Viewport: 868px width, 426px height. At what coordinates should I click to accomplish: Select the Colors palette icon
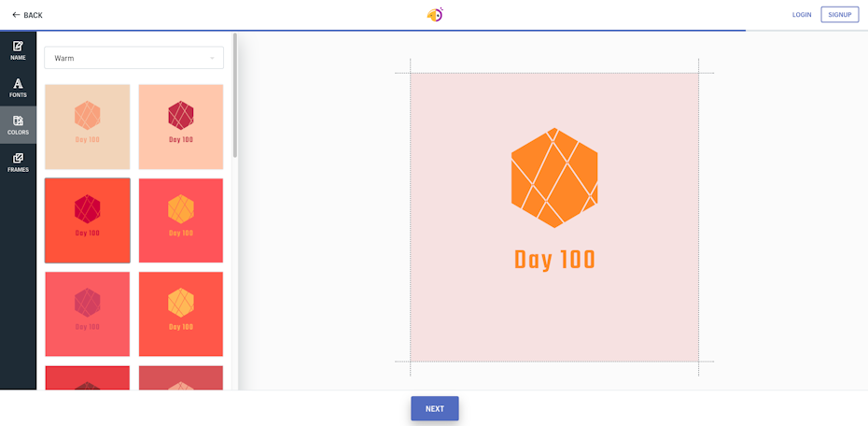pos(18,121)
